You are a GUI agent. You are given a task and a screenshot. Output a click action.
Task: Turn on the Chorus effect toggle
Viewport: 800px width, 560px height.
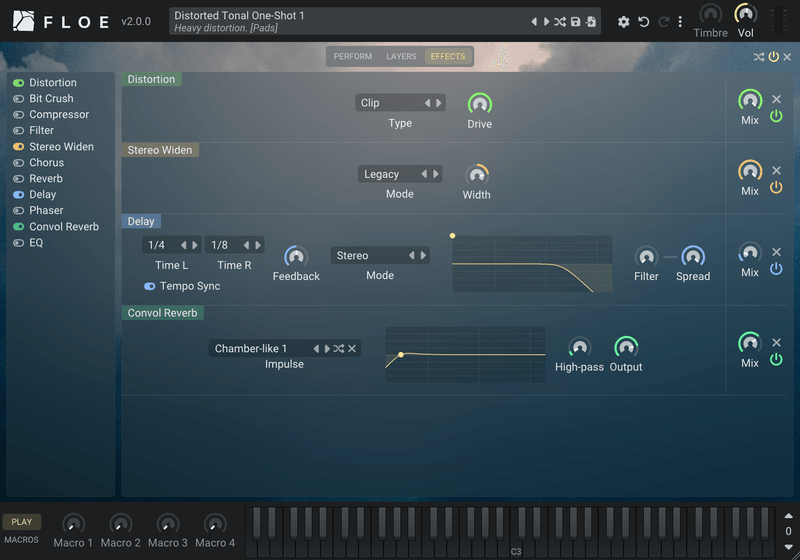pyautogui.click(x=18, y=163)
